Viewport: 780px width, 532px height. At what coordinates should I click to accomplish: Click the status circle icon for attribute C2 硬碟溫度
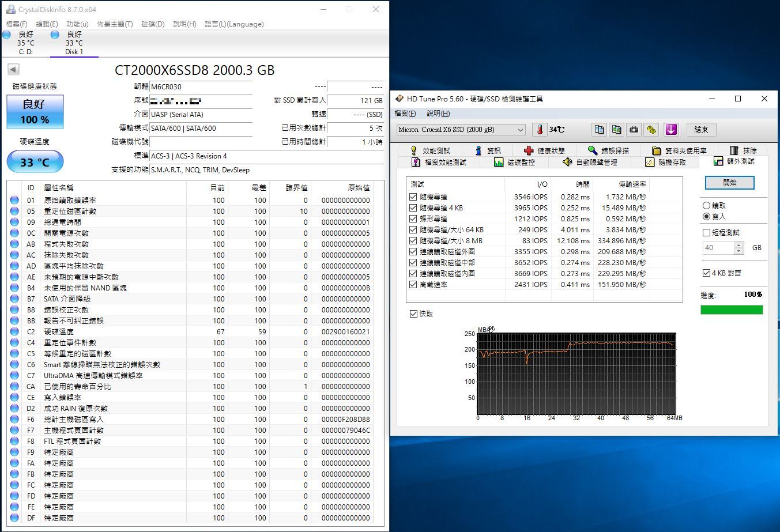[x=14, y=332]
